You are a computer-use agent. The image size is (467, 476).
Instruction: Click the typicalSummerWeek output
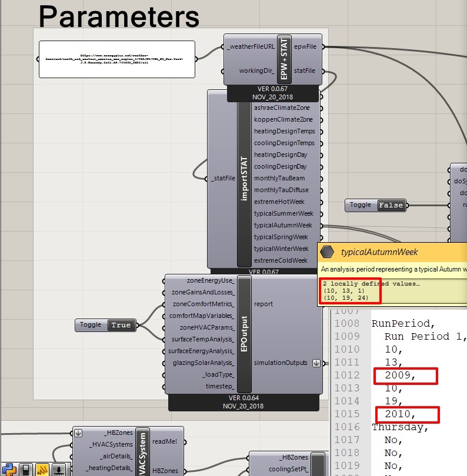pyautogui.click(x=283, y=214)
